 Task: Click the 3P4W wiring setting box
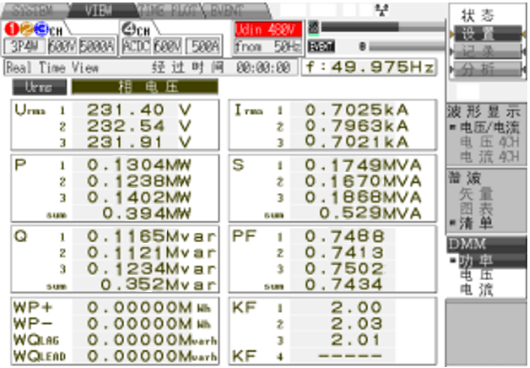[24, 46]
